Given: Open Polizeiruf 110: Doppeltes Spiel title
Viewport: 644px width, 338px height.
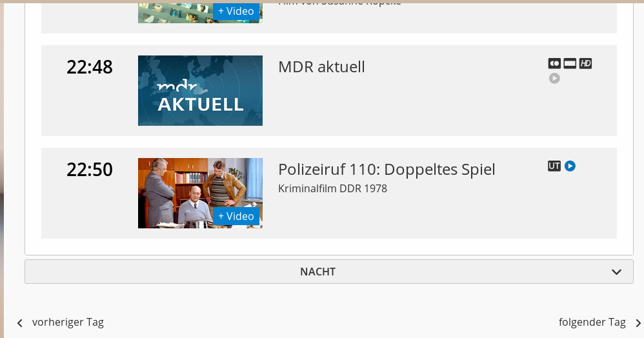Looking at the screenshot, I should click(387, 170).
